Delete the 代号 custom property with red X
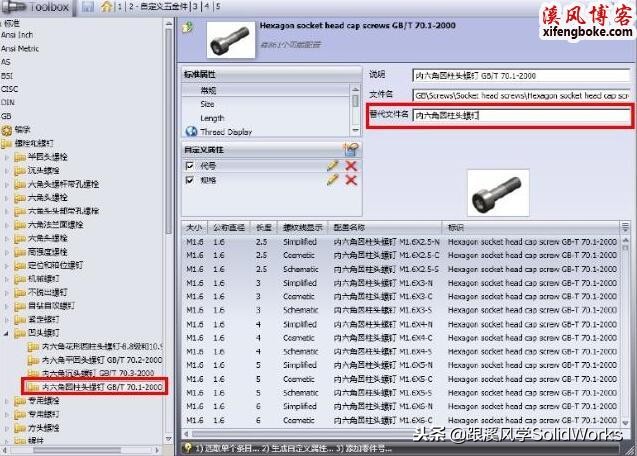This screenshot has height=456, width=637. (351, 165)
